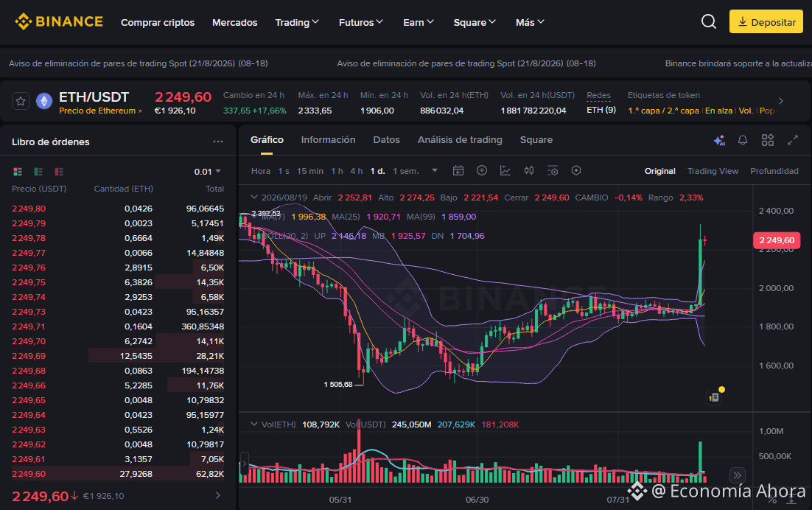
Task: Show sell orders only view
Action: pos(59,172)
